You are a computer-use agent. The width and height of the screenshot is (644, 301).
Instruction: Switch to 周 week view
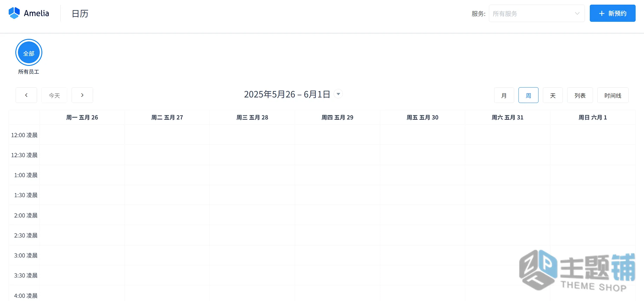pos(528,95)
